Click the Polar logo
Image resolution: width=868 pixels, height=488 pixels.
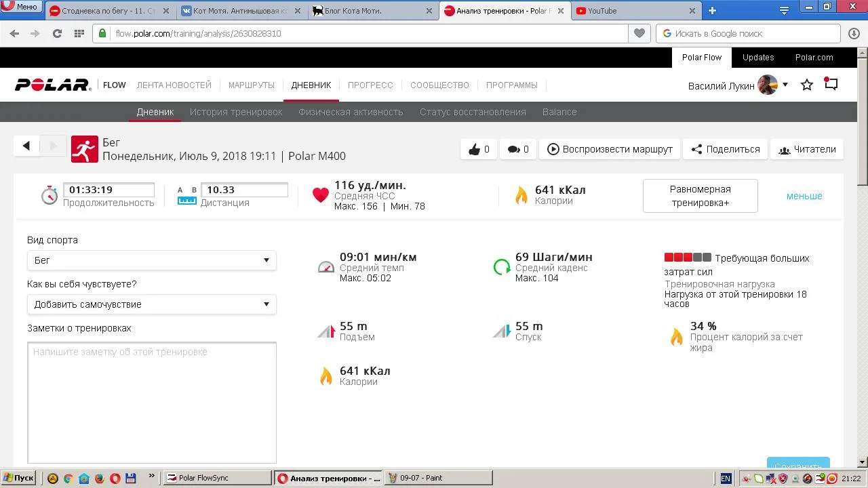coord(53,85)
